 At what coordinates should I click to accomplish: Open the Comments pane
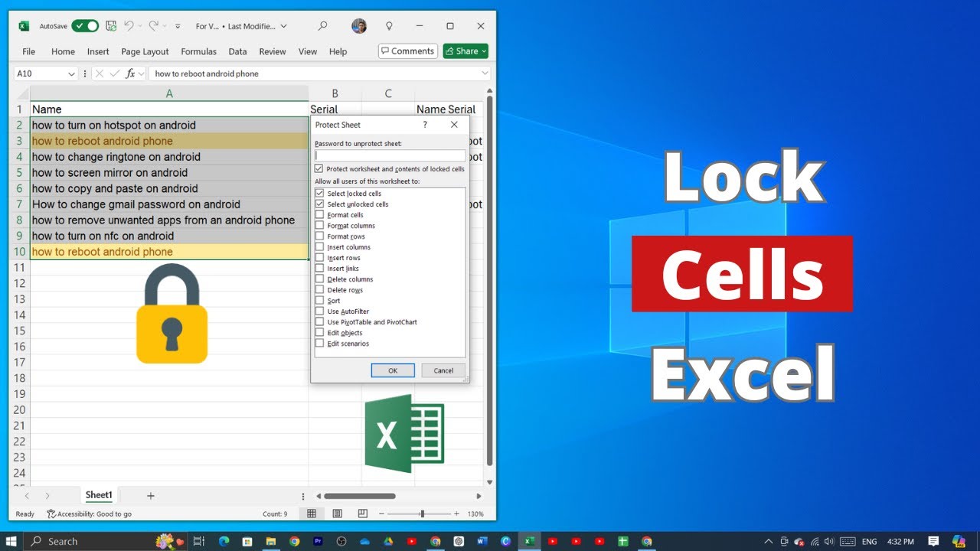coord(408,51)
